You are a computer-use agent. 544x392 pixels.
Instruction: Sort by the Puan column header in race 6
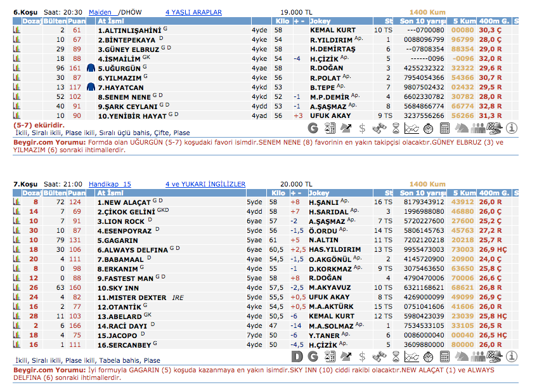click(x=77, y=21)
